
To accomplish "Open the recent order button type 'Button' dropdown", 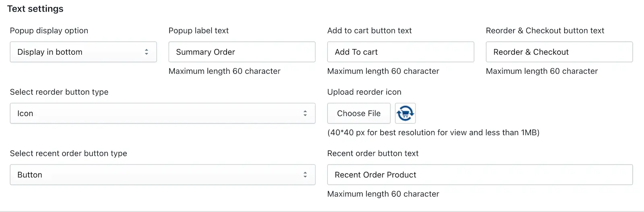I will click(x=163, y=175).
